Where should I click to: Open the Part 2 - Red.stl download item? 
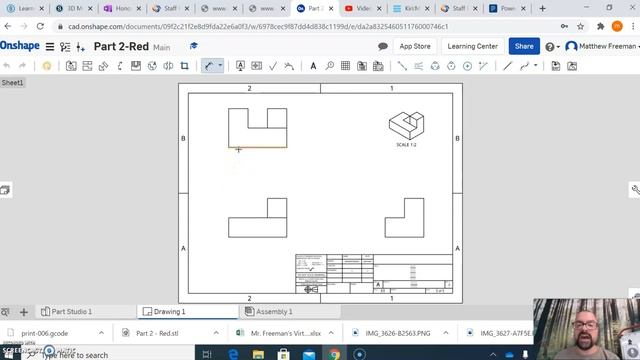tap(157, 333)
